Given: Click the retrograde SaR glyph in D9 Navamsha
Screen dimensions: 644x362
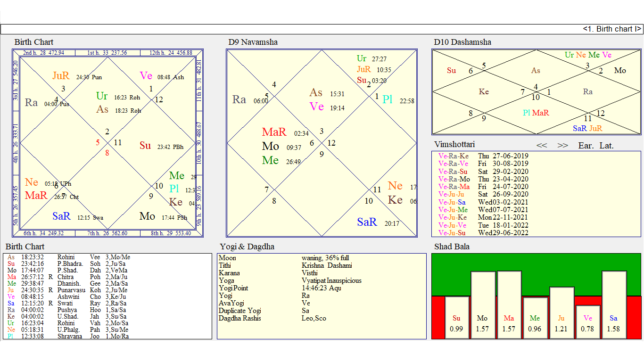Looking at the screenshot, I should [x=367, y=222].
